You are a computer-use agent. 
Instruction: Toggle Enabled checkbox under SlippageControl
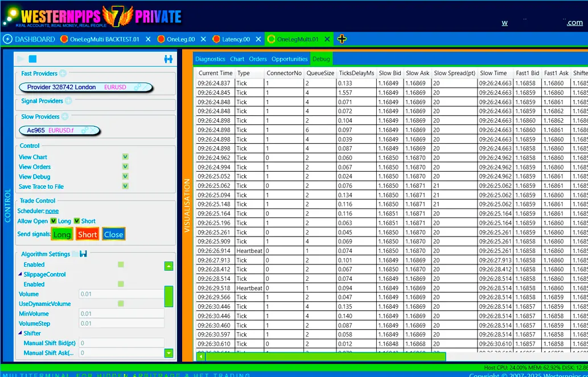[121, 284]
